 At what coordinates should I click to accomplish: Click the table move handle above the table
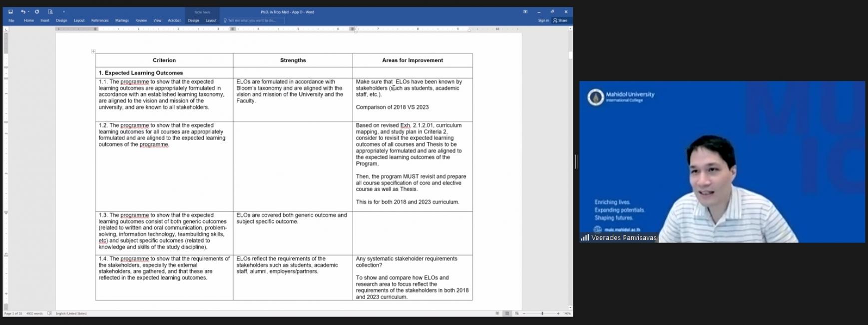[93, 51]
